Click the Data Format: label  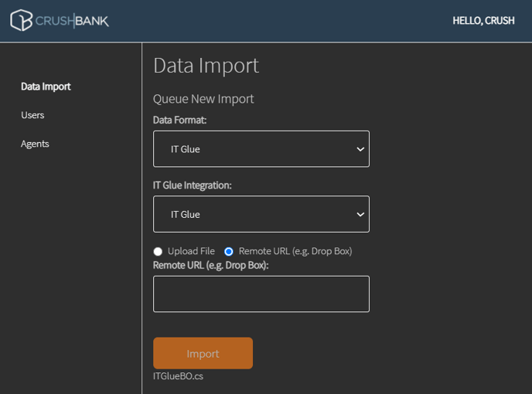click(x=180, y=120)
